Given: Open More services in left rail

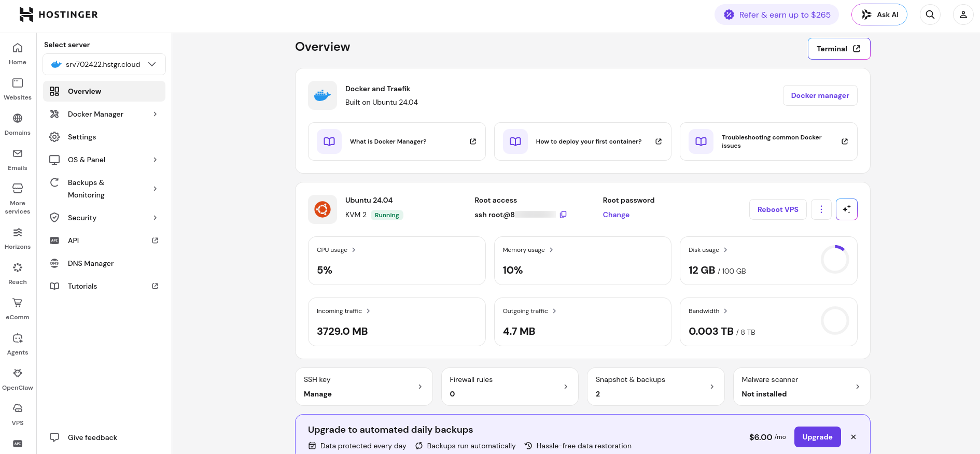Looking at the screenshot, I should pyautogui.click(x=18, y=199).
